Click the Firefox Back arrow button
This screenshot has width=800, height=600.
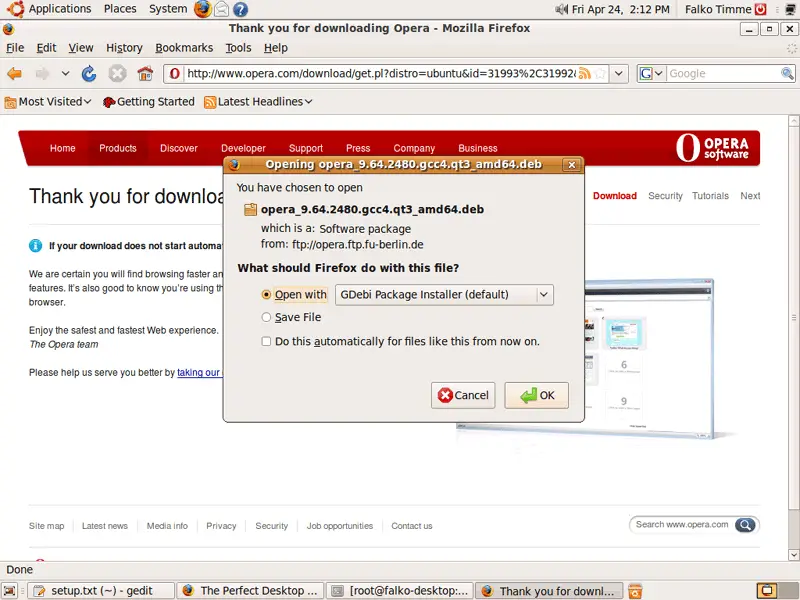click(14, 74)
